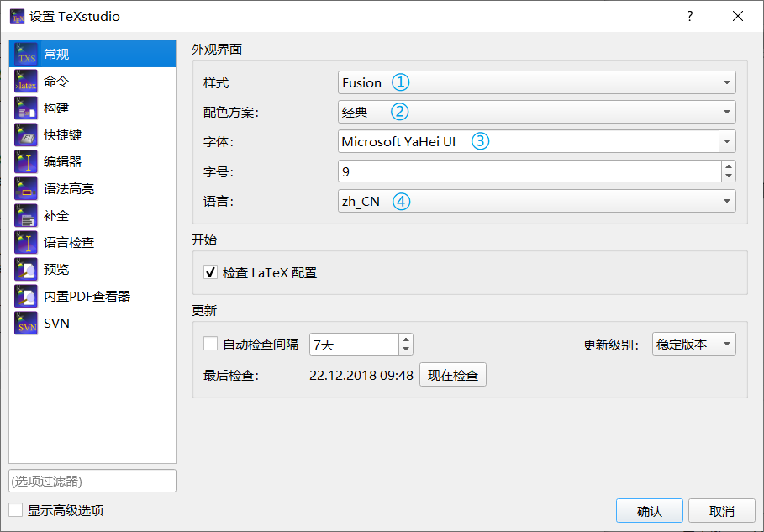Open the 配色方案 经典 dropdown
Image resolution: width=764 pixels, height=532 pixels.
(x=536, y=112)
